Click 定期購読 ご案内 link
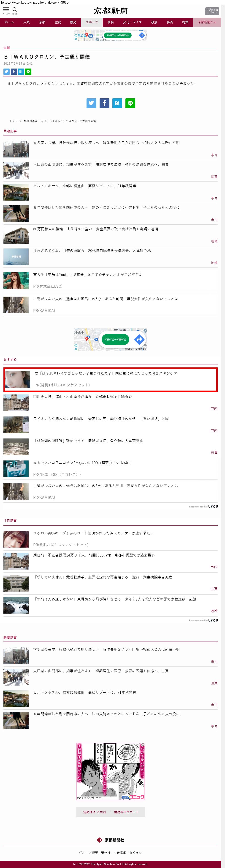 pyautogui.click(x=95, y=812)
